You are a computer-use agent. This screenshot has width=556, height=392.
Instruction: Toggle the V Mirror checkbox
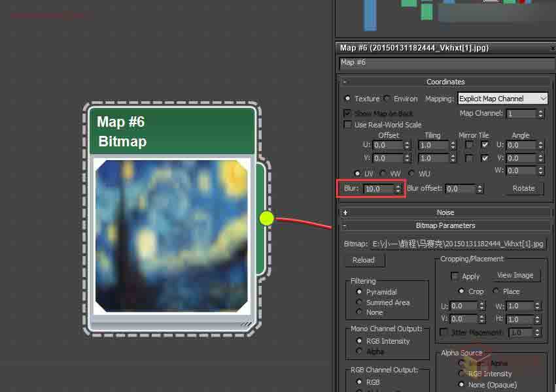pyautogui.click(x=469, y=158)
